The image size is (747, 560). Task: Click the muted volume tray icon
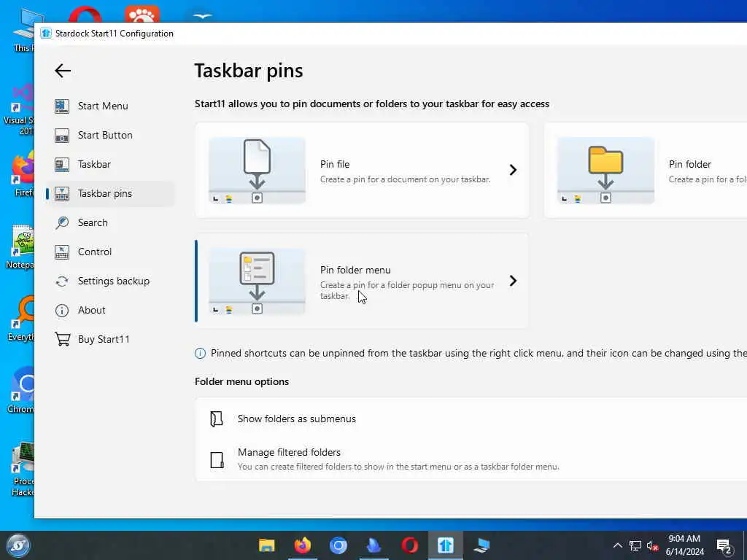click(x=653, y=545)
